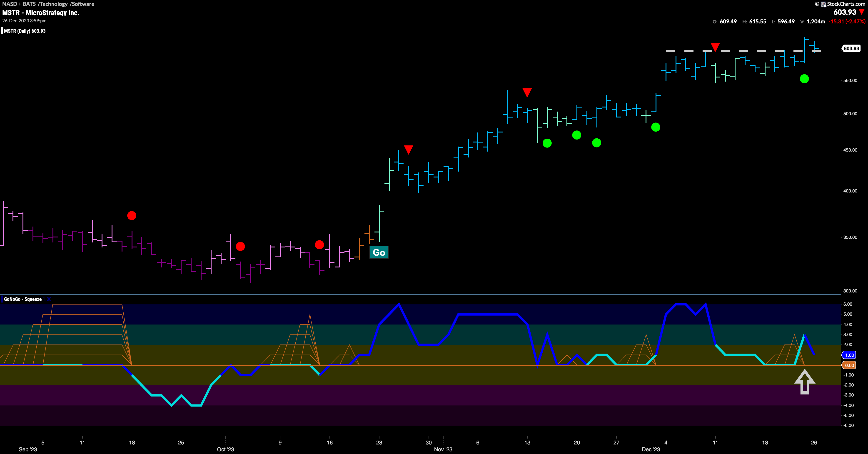Viewport: 868px width, 454px height.
Task: Click the 'Oct '23' date axis label
Action: [x=225, y=449]
